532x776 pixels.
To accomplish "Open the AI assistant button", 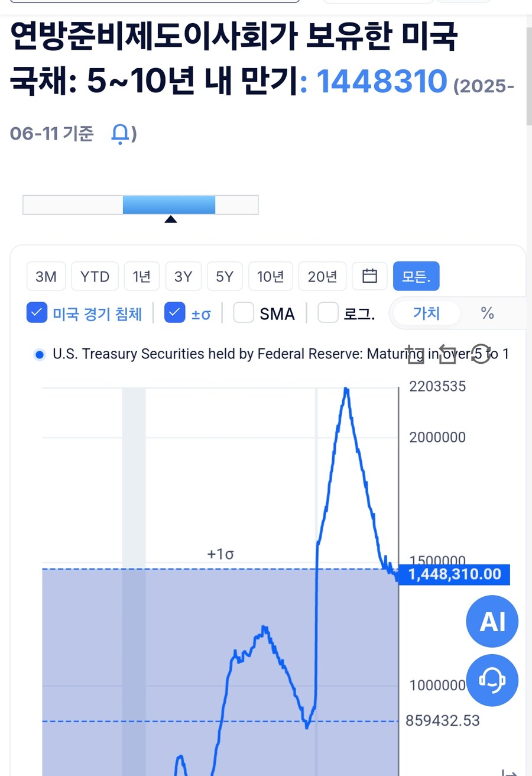I will pos(492,622).
